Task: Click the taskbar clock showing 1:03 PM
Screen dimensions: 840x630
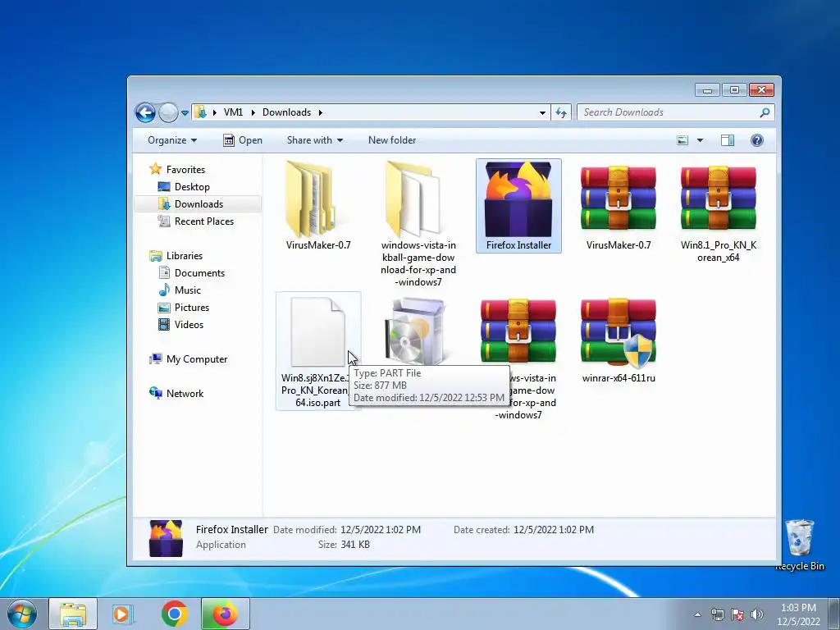Action: click(798, 614)
